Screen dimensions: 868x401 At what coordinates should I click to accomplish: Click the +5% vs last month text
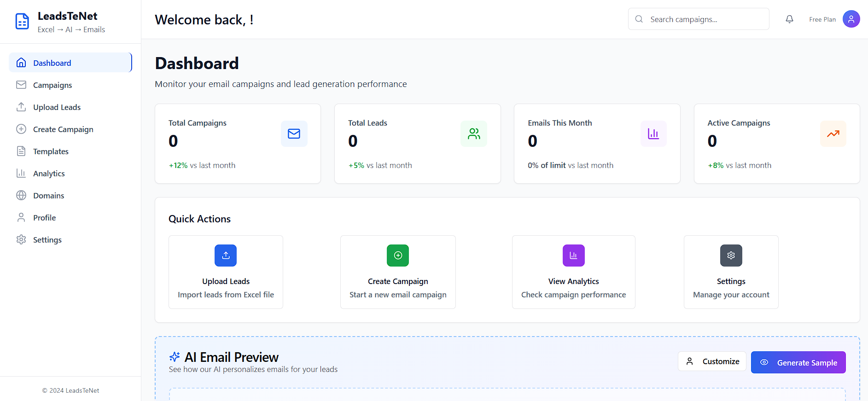(x=380, y=165)
